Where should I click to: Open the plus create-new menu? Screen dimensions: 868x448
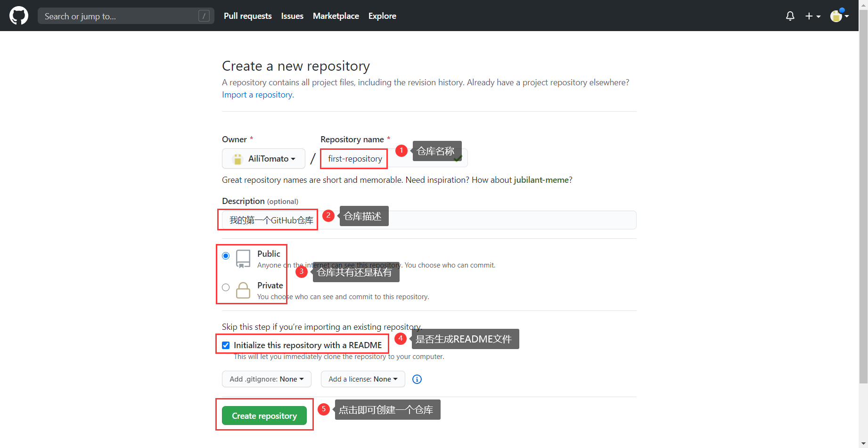click(813, 16)
